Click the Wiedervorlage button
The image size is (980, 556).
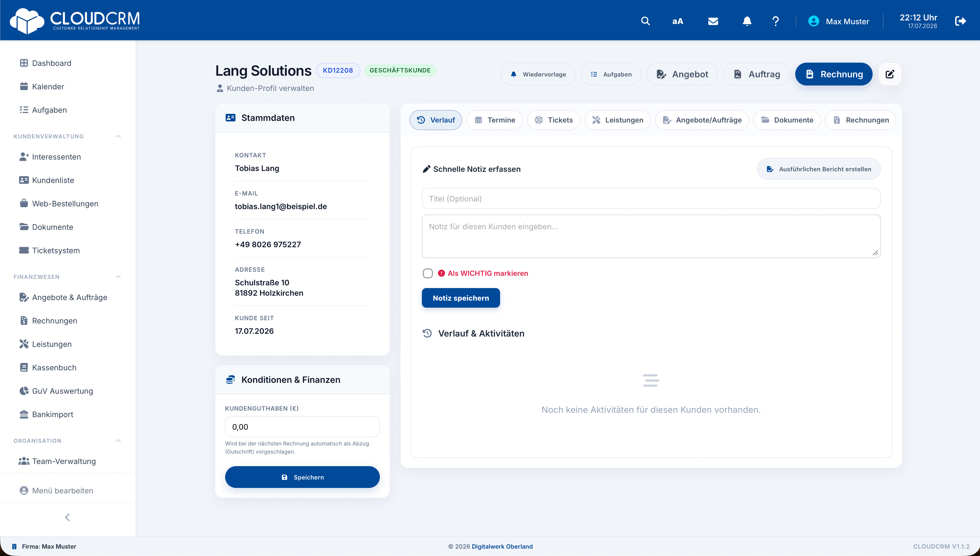pyautogui.click(x=538, y=74)
